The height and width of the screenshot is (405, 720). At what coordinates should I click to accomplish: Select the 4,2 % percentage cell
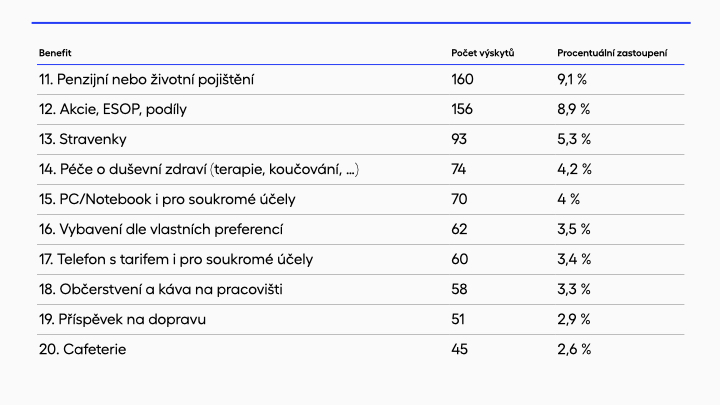574,169
